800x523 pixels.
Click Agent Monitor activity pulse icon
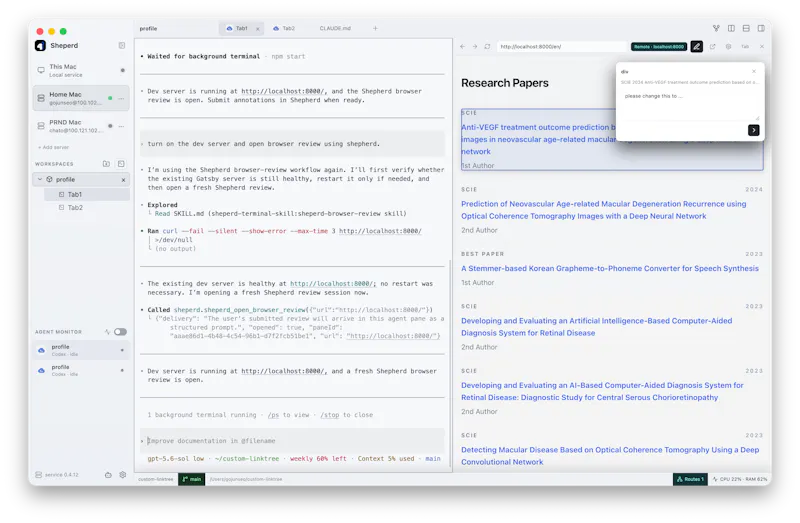coord(107,332)
